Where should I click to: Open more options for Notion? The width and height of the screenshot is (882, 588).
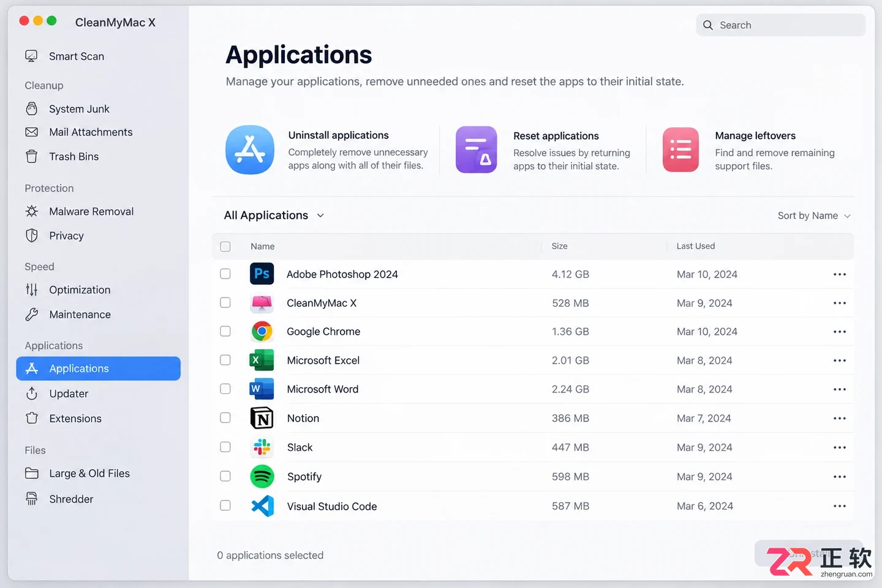(840, 418)
